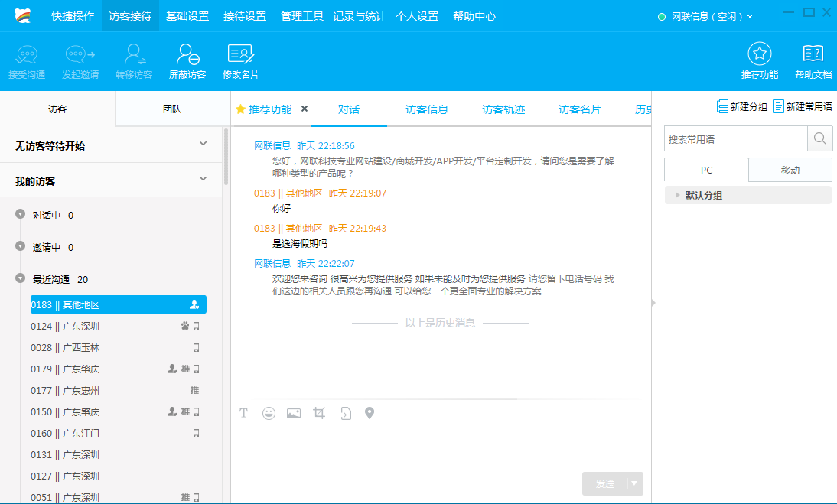Open the 记录与统计 menu
This screenshot has width=837, height=504.
359,16
